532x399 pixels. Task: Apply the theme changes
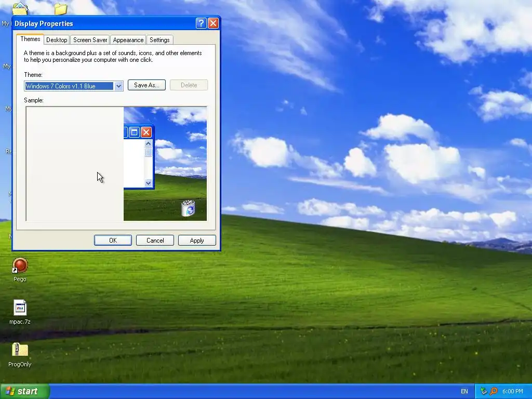point(197,240)
